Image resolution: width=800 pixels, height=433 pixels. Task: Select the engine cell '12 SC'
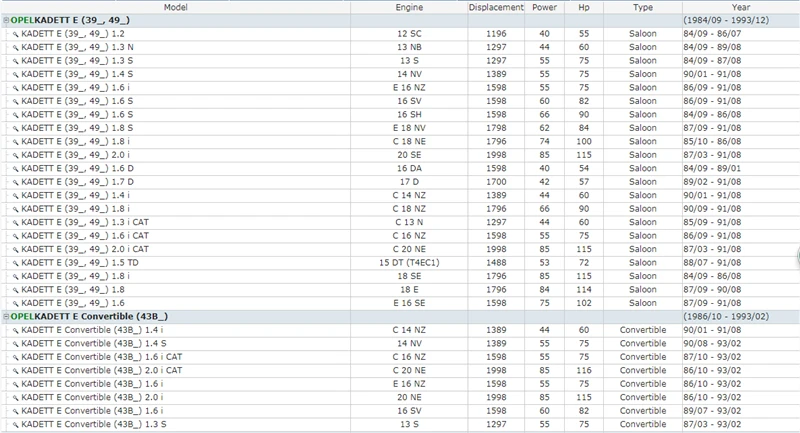click(409, 34)
